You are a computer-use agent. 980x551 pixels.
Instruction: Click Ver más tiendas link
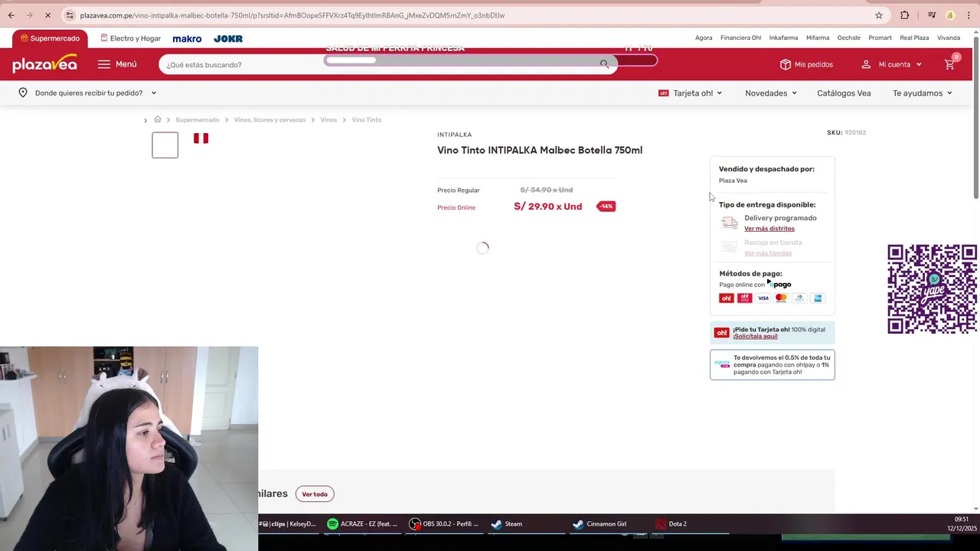click(x=768, y=253)
